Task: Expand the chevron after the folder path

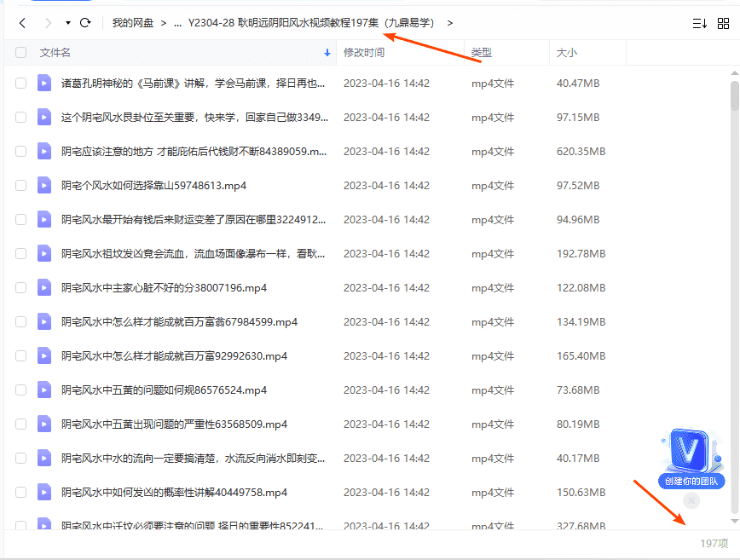Action: point(450,23)
